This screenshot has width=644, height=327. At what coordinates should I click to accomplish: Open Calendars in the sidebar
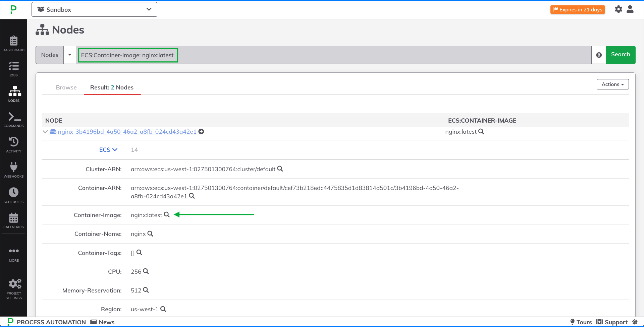click(x=13, y=221)
